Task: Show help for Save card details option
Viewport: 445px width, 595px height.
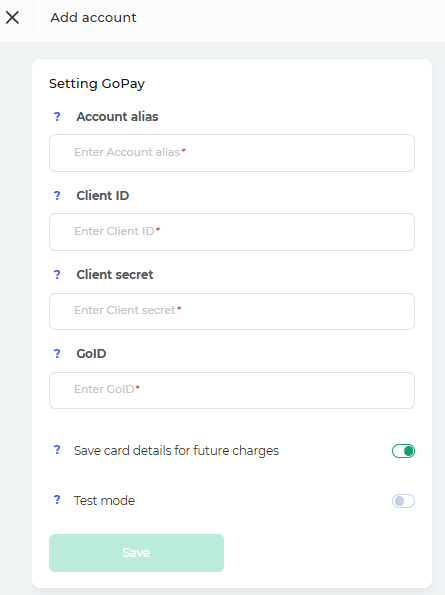Action: tap(57, 450)
